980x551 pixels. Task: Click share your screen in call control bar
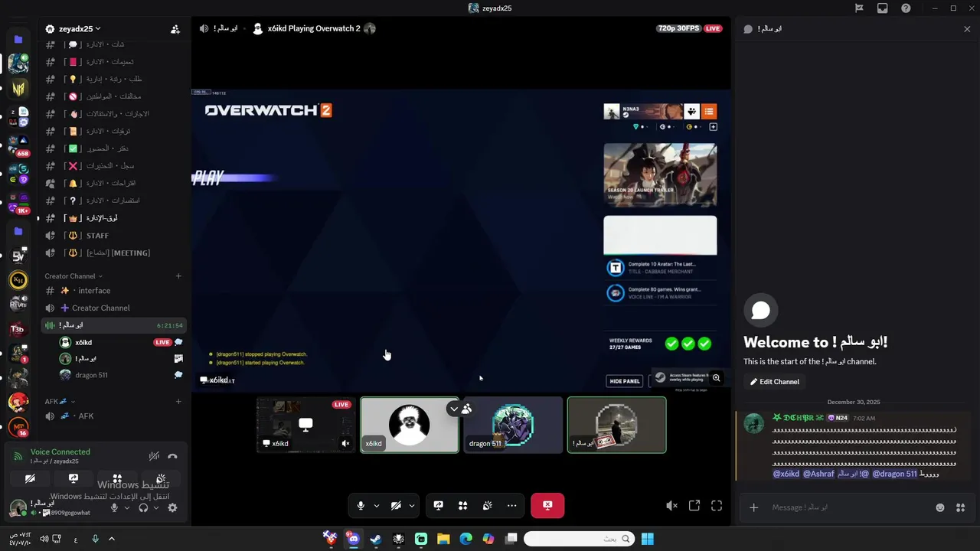click(x=439, y=505)
